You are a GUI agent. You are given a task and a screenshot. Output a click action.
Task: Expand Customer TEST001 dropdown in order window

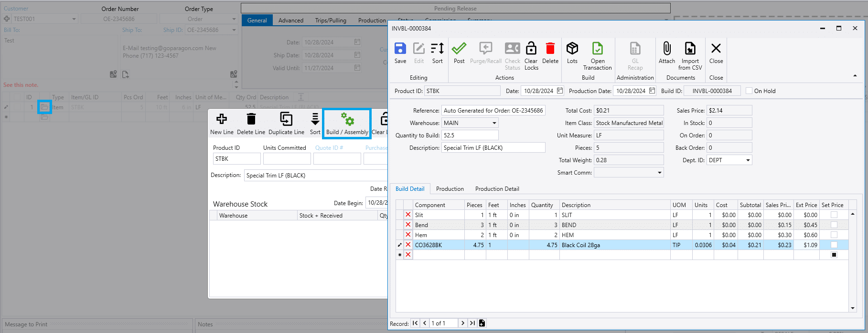coord(74,19)
